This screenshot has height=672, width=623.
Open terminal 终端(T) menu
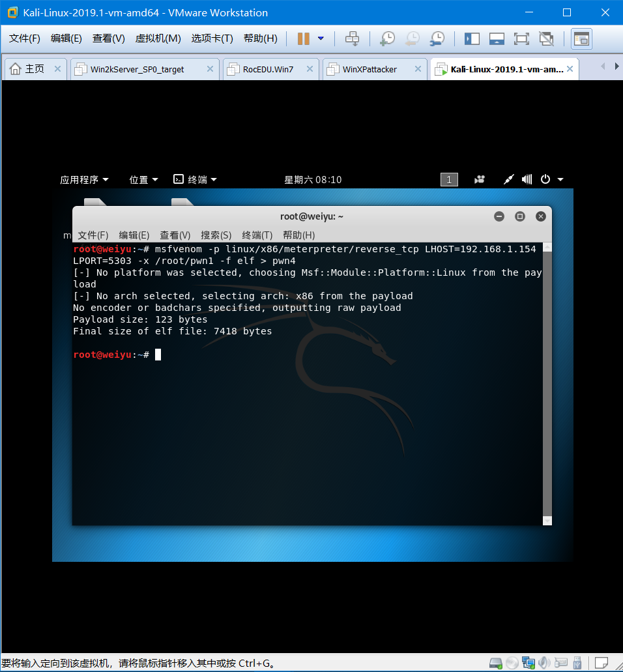click(257, 235)
